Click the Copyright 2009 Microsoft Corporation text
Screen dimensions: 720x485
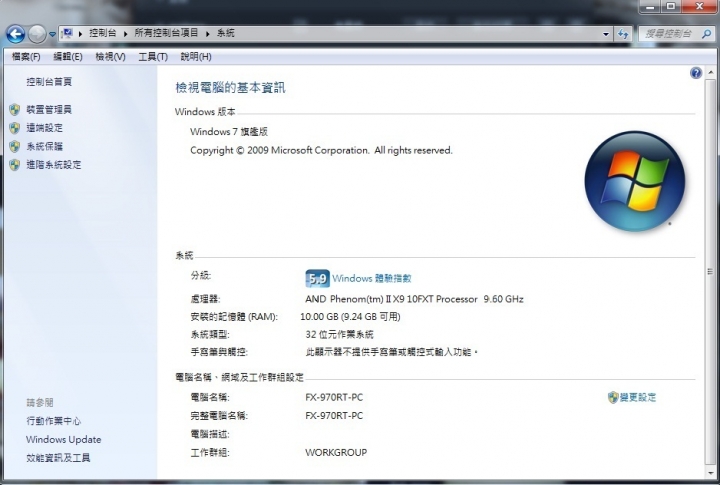tap(321, 151)
